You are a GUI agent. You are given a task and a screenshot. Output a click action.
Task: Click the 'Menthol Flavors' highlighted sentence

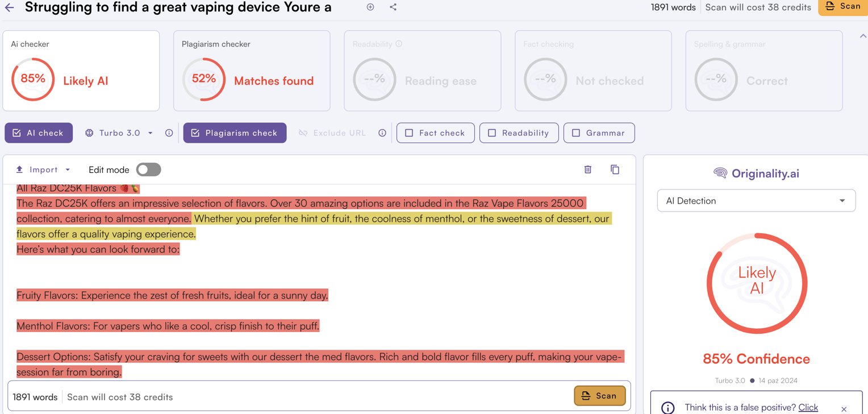click(x=168, y=326)
